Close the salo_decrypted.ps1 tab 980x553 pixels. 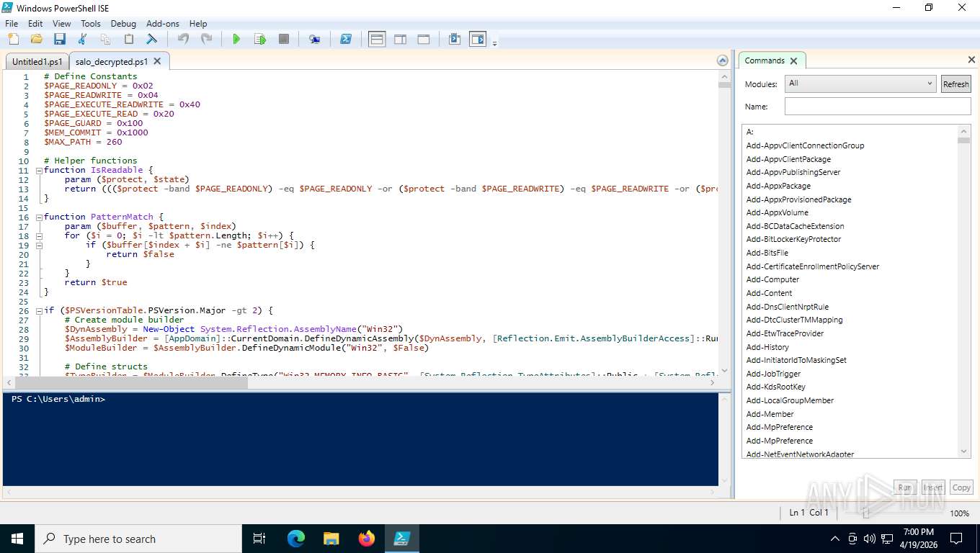[157, 61]
